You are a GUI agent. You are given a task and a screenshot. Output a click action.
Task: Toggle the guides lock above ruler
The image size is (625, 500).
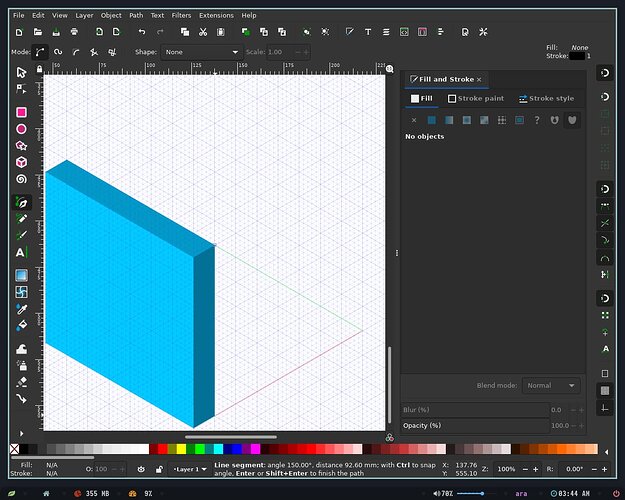[x=39, y=69]
